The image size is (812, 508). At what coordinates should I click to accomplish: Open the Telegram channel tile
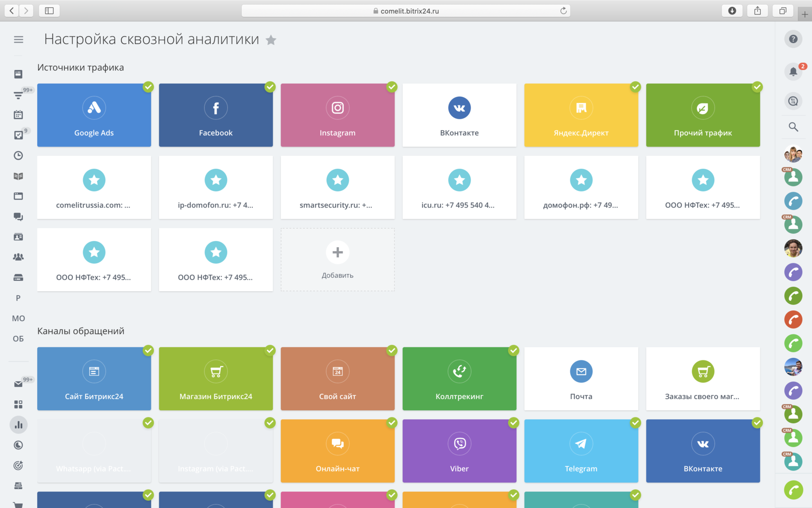pyautogui.click(x=581, y=451)
